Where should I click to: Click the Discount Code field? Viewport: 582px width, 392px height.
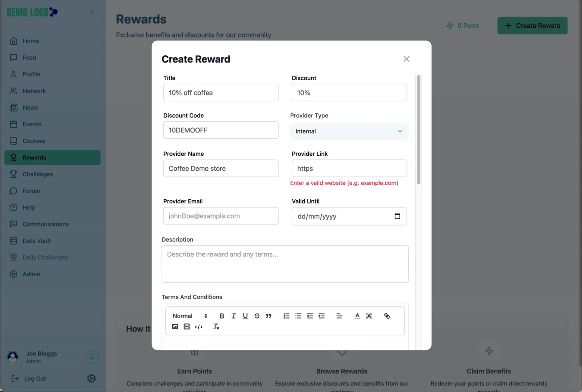click(221, 130)
